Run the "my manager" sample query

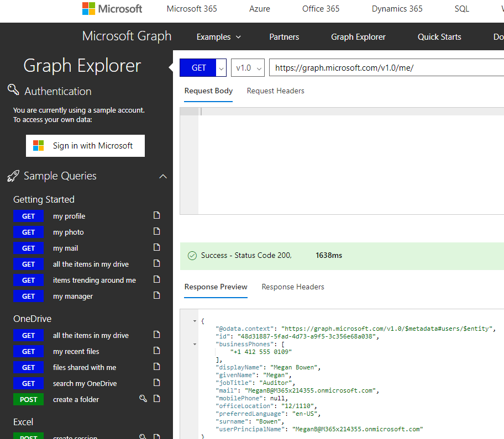(28, 296)
